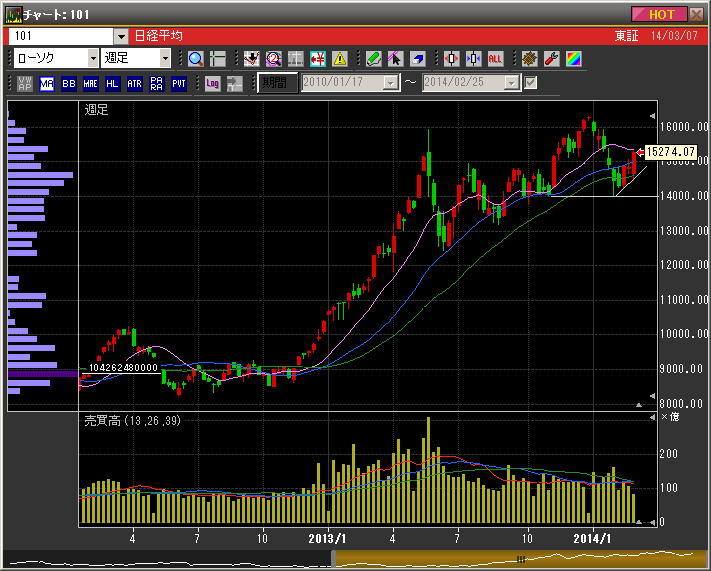Toggle the Log scale button

pos(212,83)
